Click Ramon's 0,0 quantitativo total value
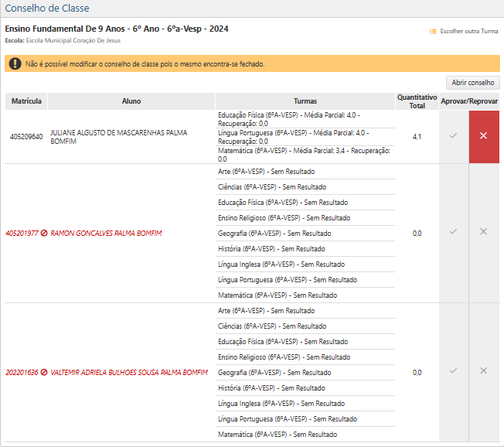Viewport: 504px width, 447px height. [x=417, y=233]
